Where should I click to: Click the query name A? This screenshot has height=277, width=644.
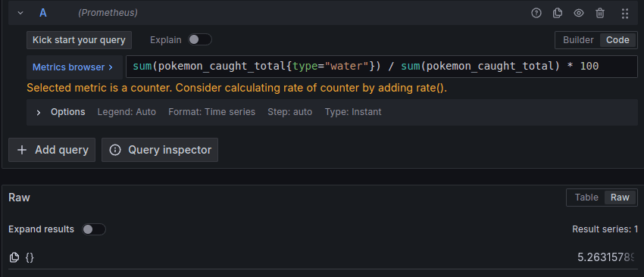pyautogui.click(x=43, y=13)
